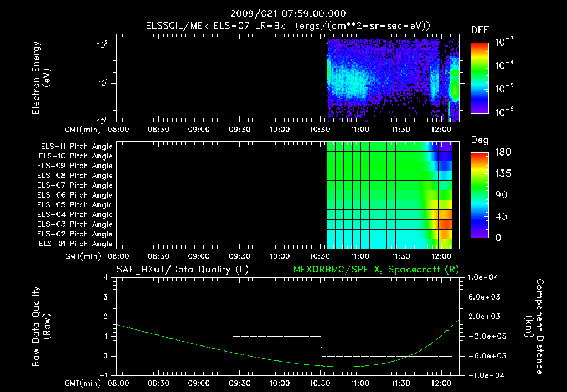The image size is (567, 392).
Task: Click data quality line at level 1
Action: click(x=277, y=336)
